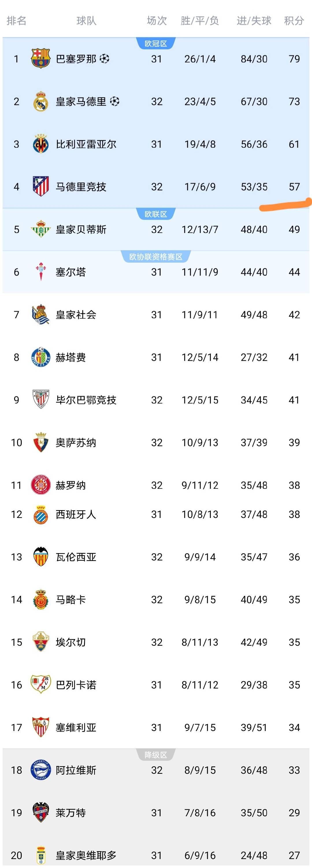Image resolution: width=312 pixels, height=868 pixels.
Task: Click the 胜/平/负 column header
Action: point(200,21)
